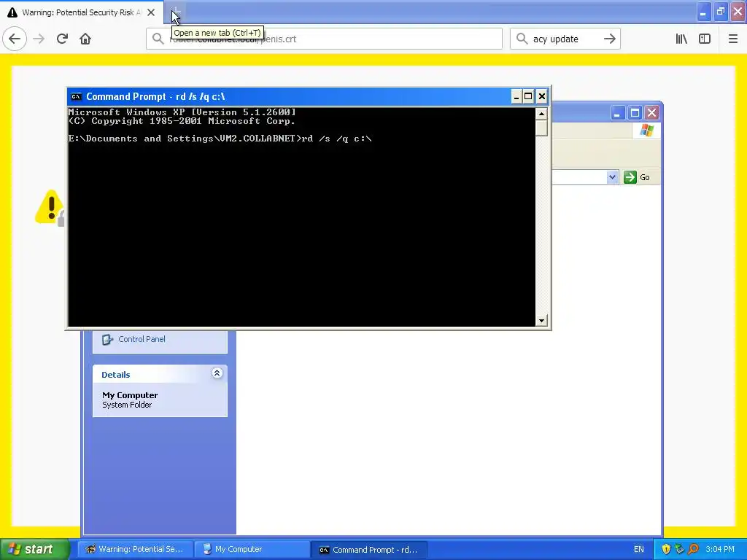Click the Windows Start button
Screen dimensions: 747x560
[35, 549]
